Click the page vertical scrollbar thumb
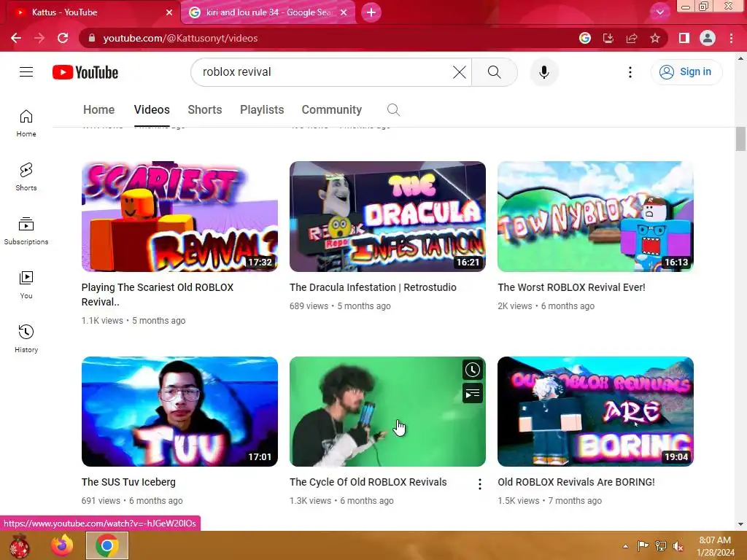Screen dimensions: 747x560 coord(740,139)
